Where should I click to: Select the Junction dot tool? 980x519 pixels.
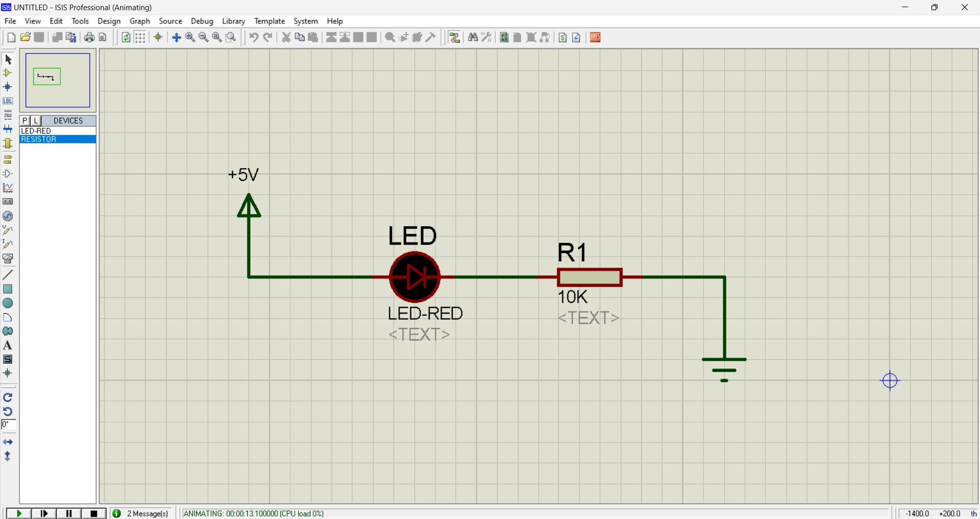[x=8, y=87]
